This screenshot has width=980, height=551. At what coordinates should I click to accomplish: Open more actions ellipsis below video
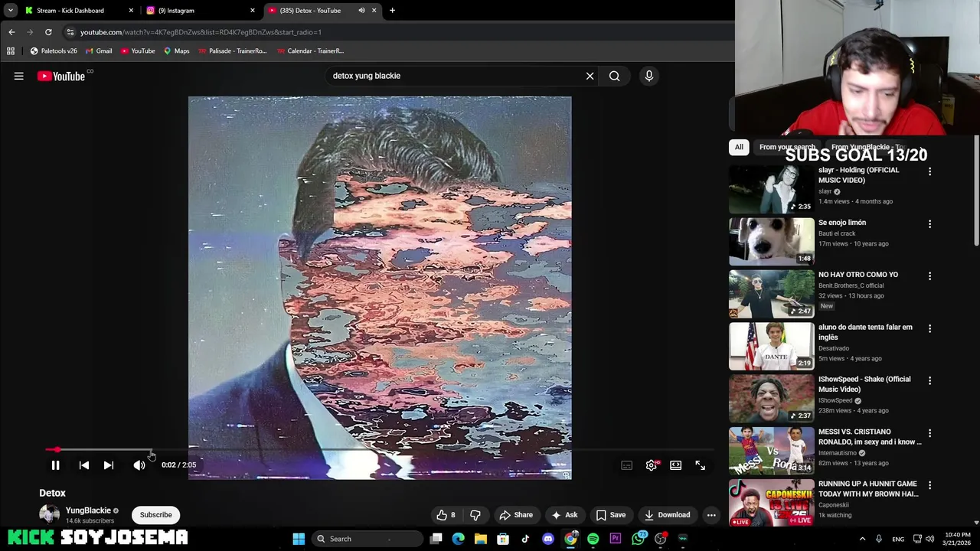pyautogui.click(x=711, y=515)
